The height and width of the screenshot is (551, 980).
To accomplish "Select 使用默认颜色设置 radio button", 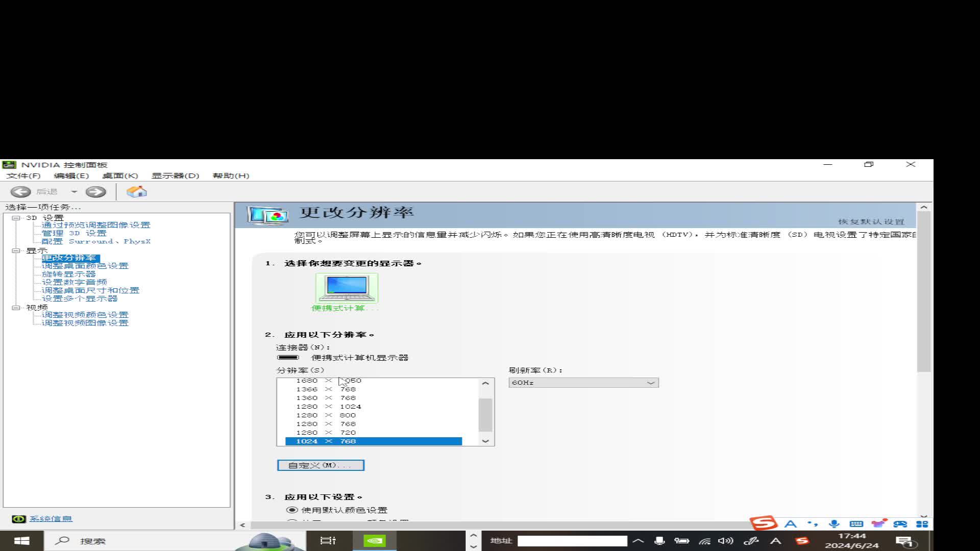I will [x=292, y=510].
